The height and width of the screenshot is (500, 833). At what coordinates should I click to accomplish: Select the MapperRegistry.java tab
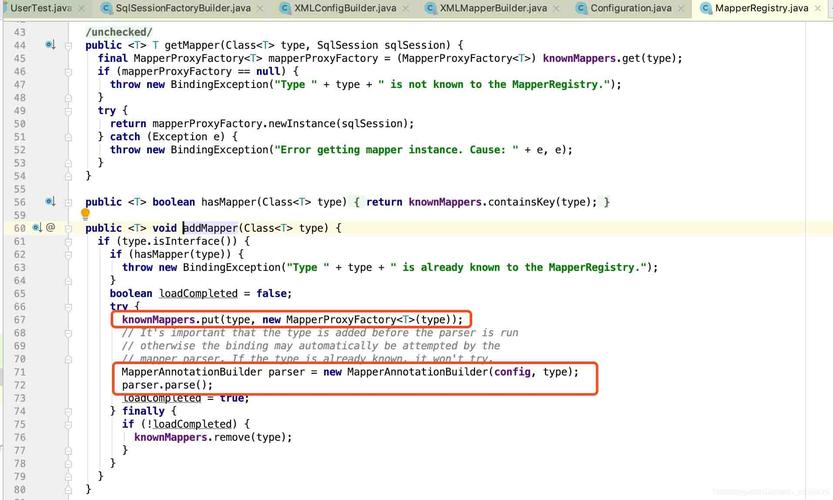point(761,8)
